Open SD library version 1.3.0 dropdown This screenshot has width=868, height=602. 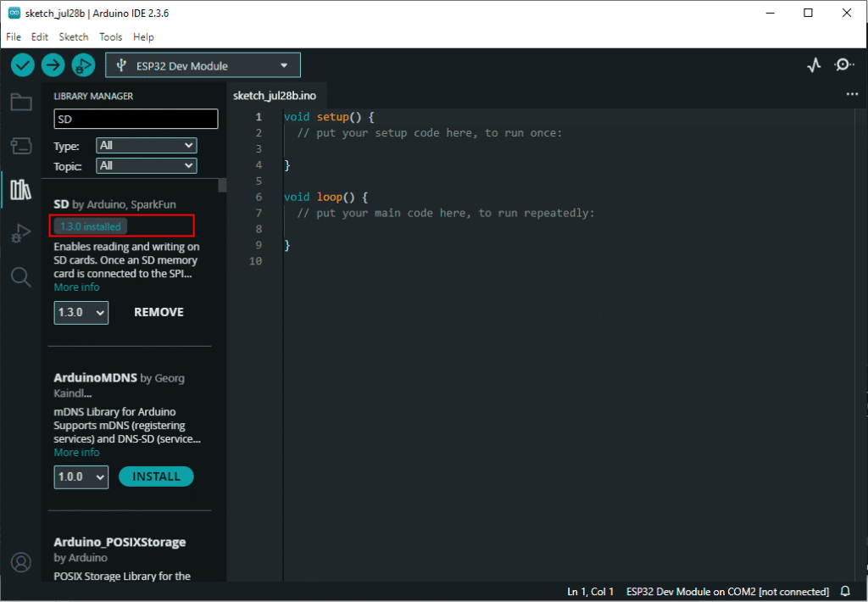(81, 312)
